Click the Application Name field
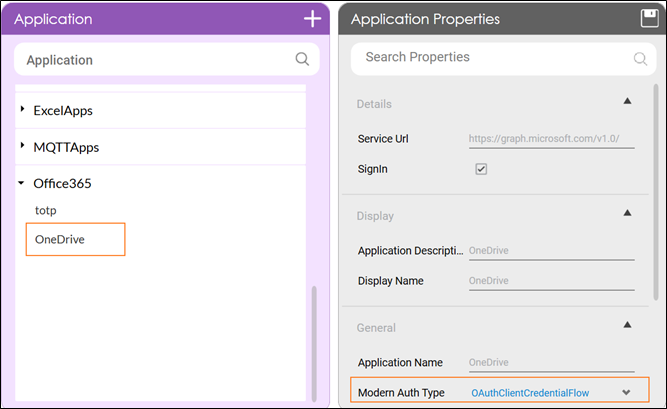Image resolution: width=667 pixels, height=409 pixels. point(550,362)
